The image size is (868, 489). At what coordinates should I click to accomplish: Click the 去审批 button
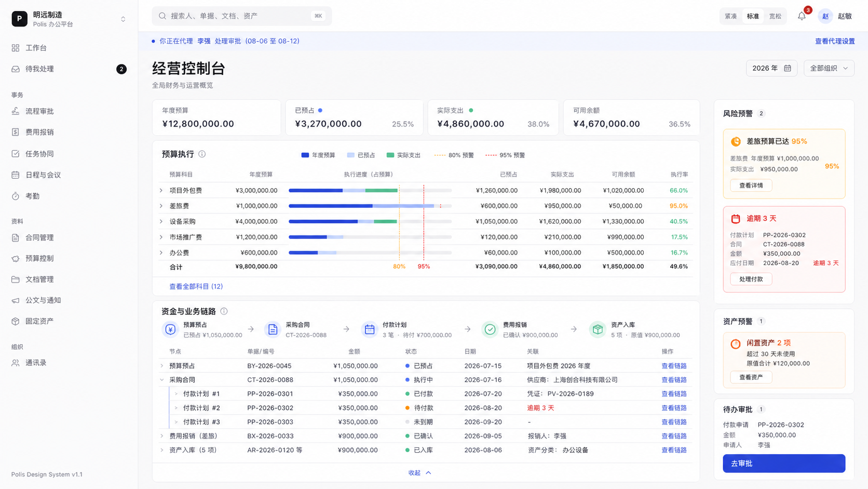pos(784,464)
